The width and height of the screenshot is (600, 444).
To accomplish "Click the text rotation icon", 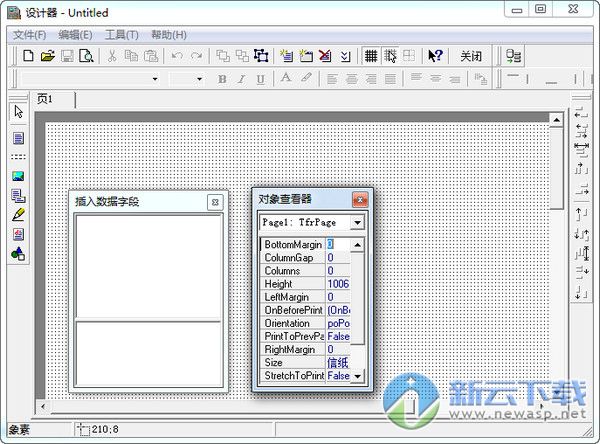I will 480,79.
